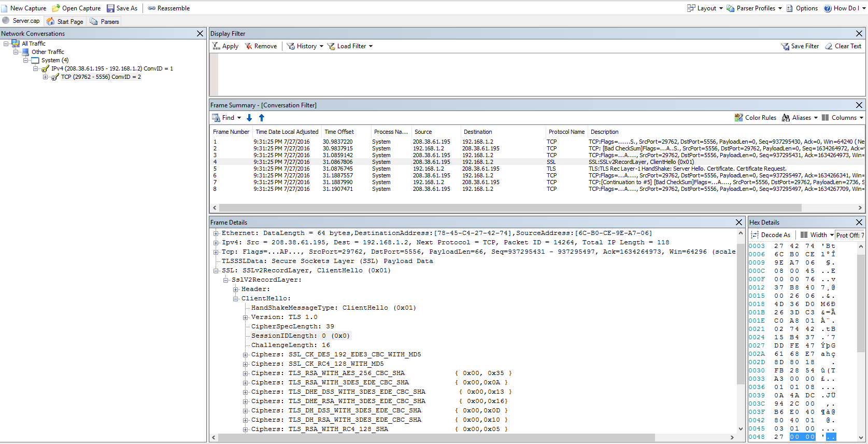Open the Columns dropdown

[x=843, y=118]
